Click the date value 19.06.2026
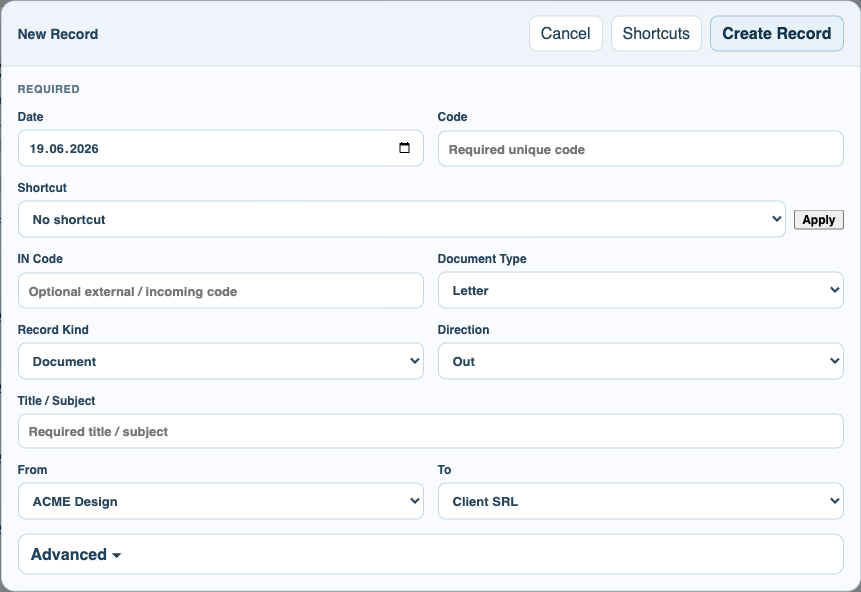The width and height of the screenshot is (861, 592). point(64,149)
